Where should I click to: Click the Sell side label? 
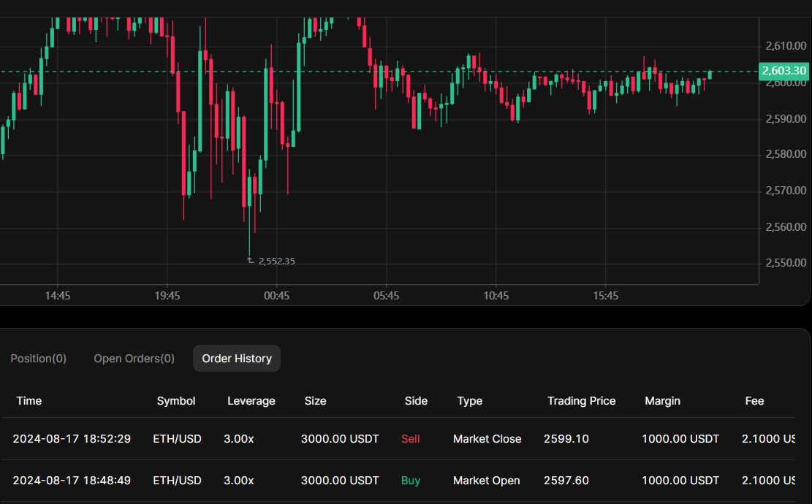[411, 439]
